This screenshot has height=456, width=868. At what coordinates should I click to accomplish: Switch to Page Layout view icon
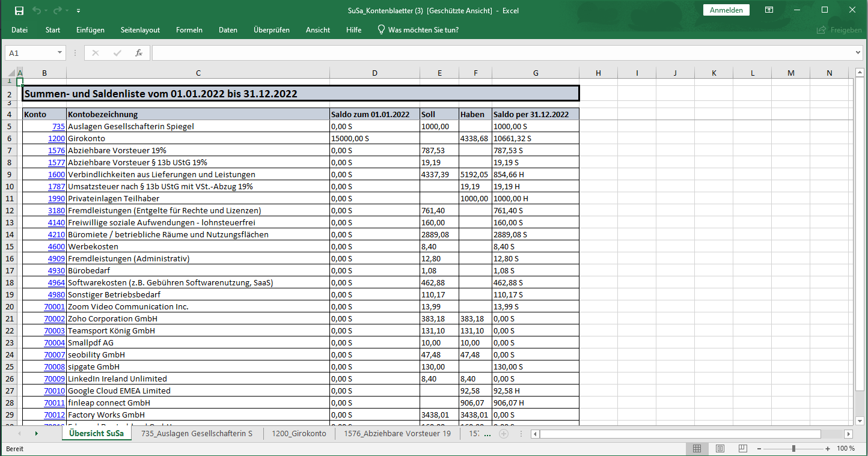720,448
